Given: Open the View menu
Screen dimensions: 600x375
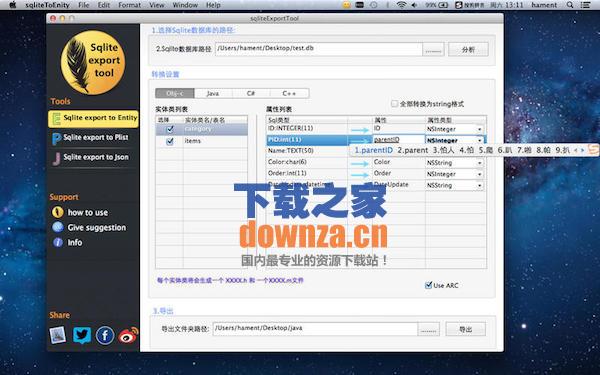Looking at the screenshot, I should click(x=157, y=5).
